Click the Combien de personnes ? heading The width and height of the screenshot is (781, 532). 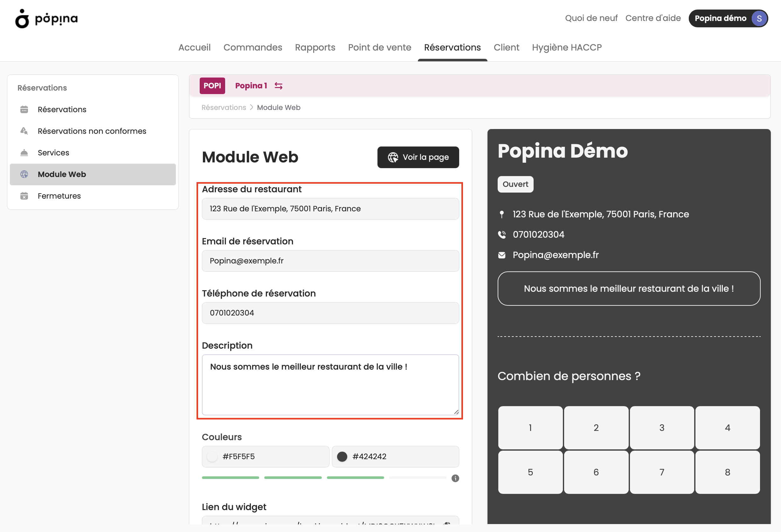click(569, 376)
